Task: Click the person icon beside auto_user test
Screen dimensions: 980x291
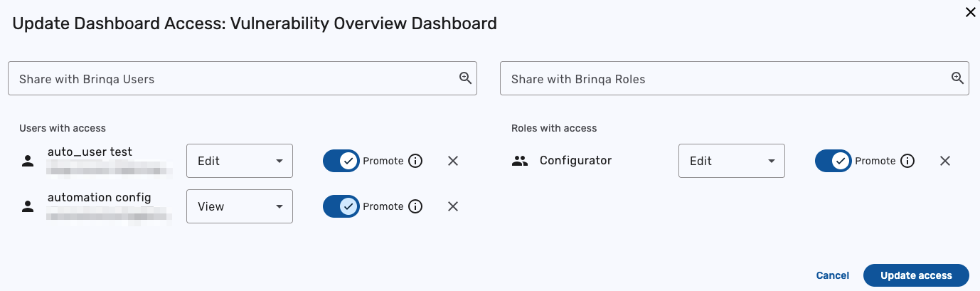Action: [28, 161]
